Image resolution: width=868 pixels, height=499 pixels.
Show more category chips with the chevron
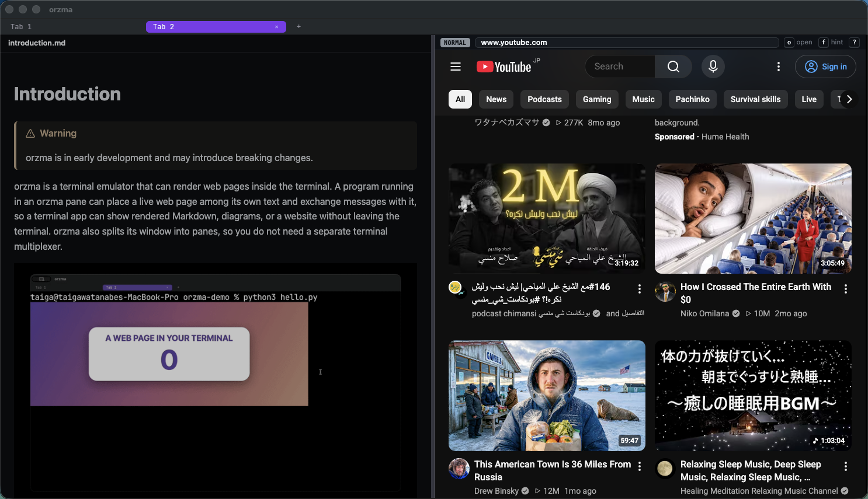(849, 99)
